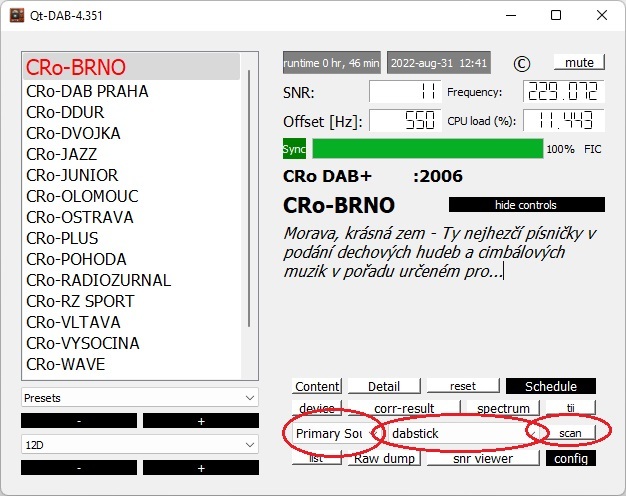
Task: Click the Qt-DAB app icon in title bar
Action: [x=17, y=15]
